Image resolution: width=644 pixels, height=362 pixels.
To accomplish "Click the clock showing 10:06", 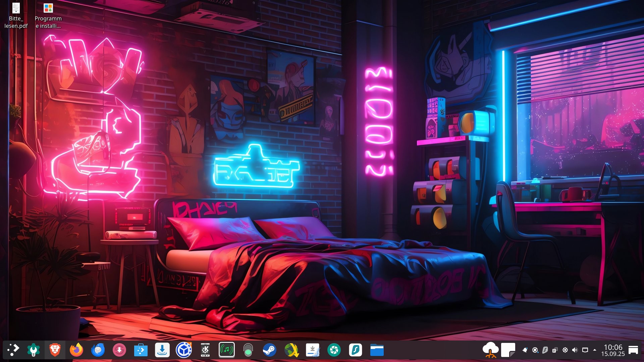I will 613,350.
